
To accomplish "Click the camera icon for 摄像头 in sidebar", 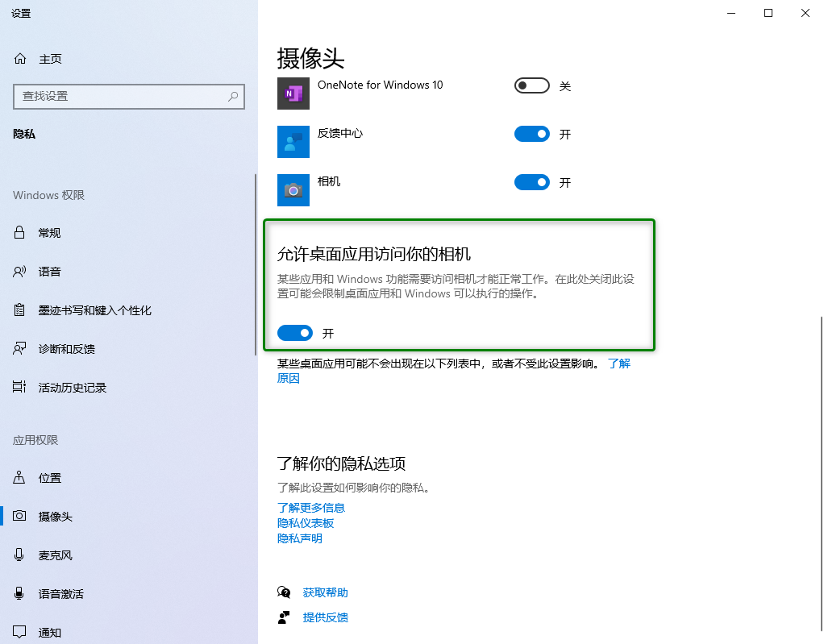I will point(19,516).
